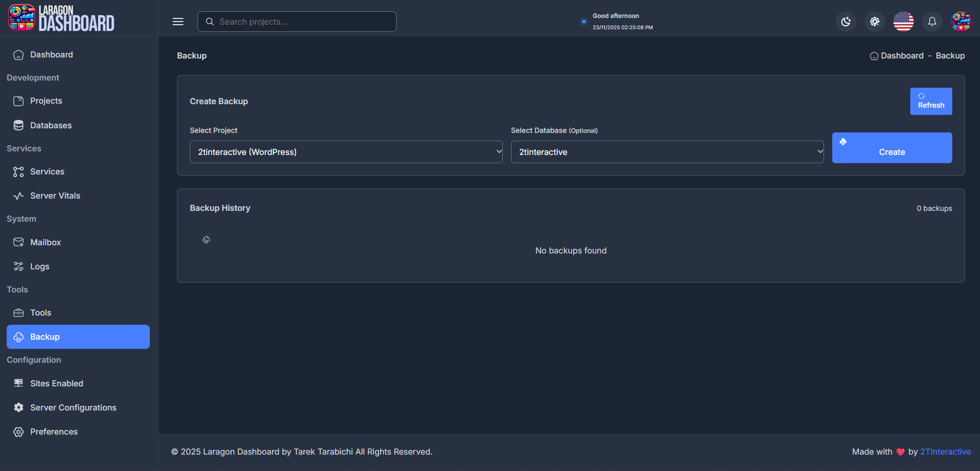The width and height of the screenshot is (980, 471).
Task: Open notification bell in the header
Action: click(932, 22)
